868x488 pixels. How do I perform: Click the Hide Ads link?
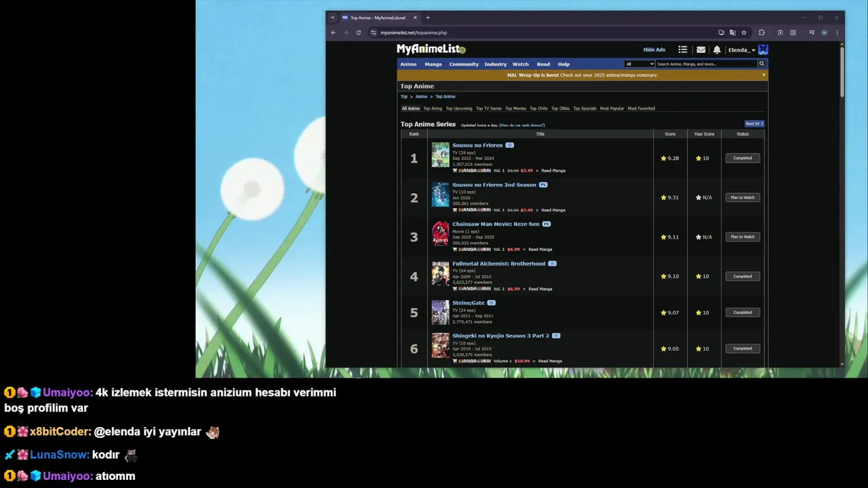(x=654, y=49)
